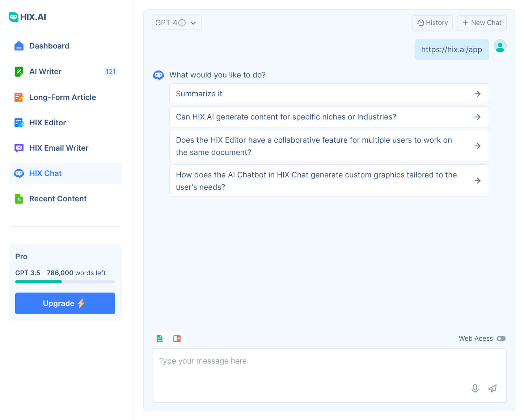Select HIX Chat in the sidebar

[x=65, y=173]
